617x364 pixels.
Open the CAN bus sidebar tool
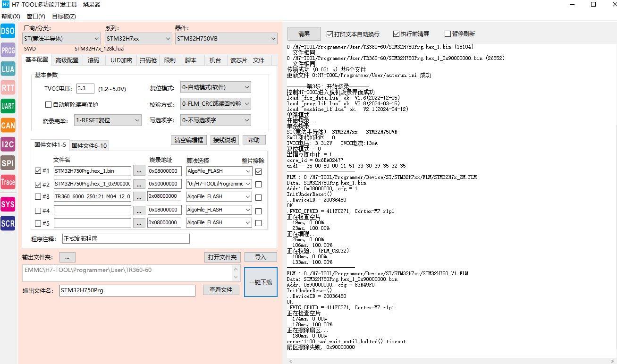(8, 125)
